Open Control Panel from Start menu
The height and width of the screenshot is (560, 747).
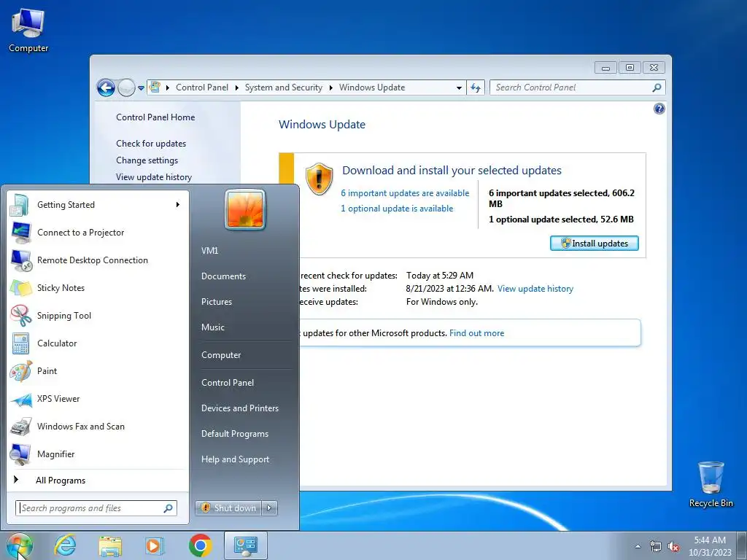click(x=228, y=382)
